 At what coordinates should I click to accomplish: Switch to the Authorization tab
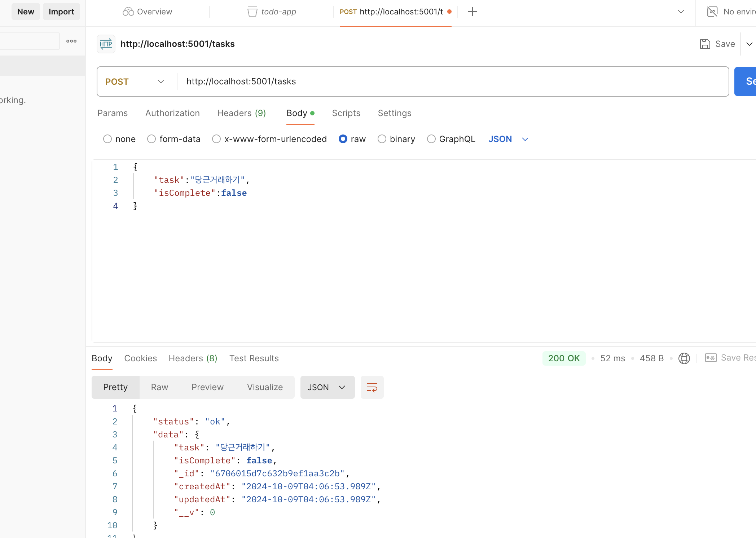point(172,113)
